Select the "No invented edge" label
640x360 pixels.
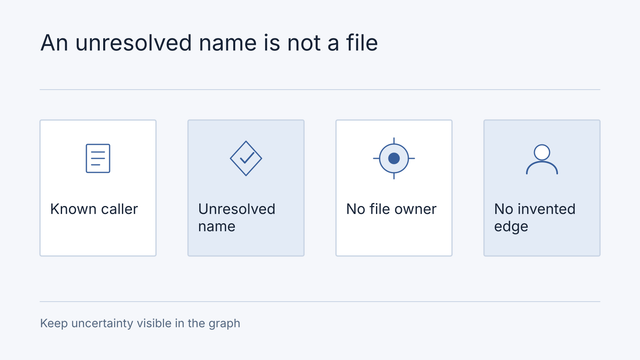click(535, 218)
